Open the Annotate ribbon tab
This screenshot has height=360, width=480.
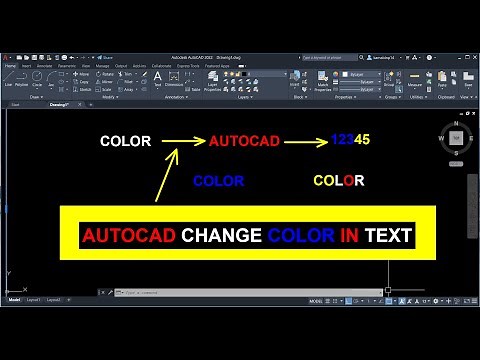pyautogui.click(x=44, y=66)
